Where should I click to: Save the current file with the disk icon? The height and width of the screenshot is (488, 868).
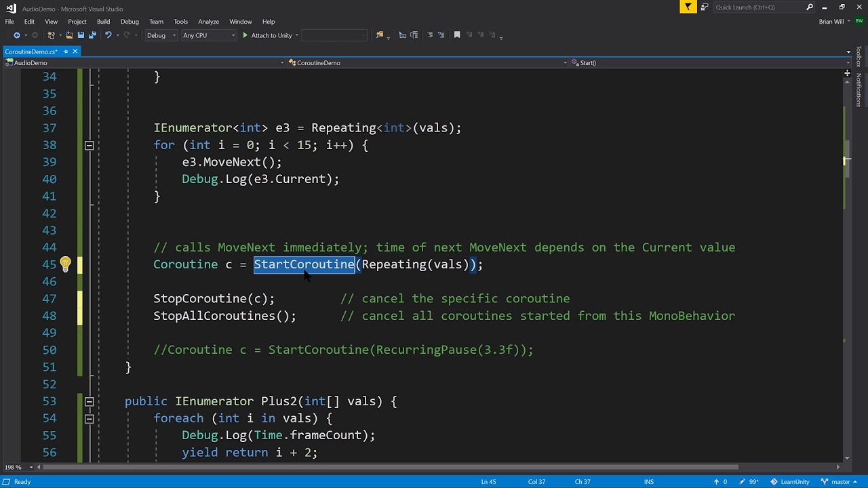pyautogui.click(x=81, y=35)
